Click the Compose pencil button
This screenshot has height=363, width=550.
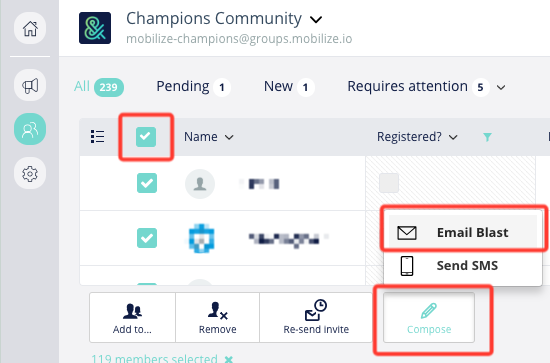429,318
